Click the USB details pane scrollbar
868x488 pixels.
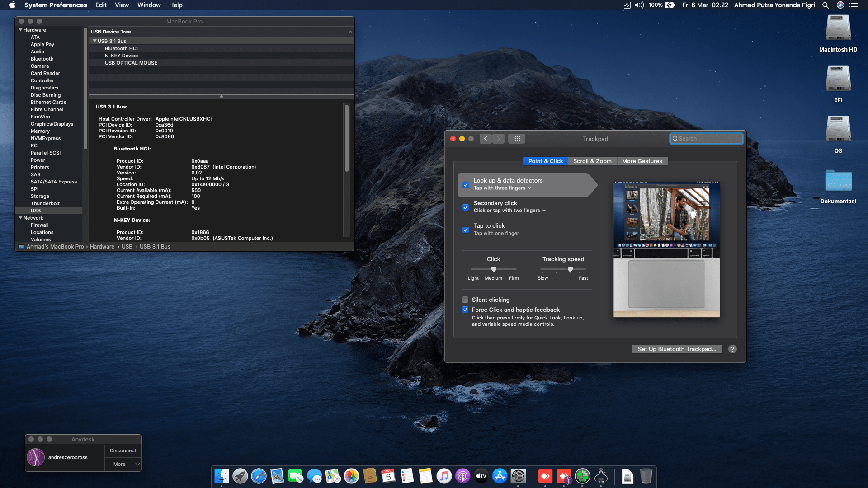pos(347,138)
